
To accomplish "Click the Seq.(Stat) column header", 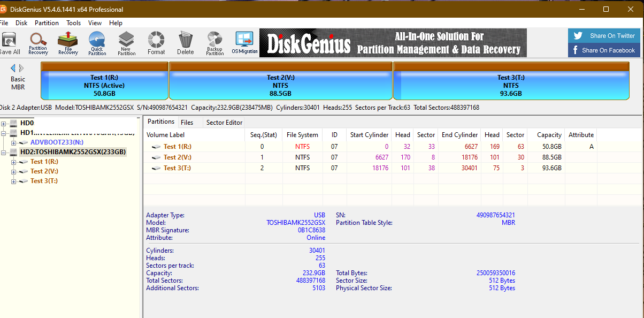I will click(264, 135).
